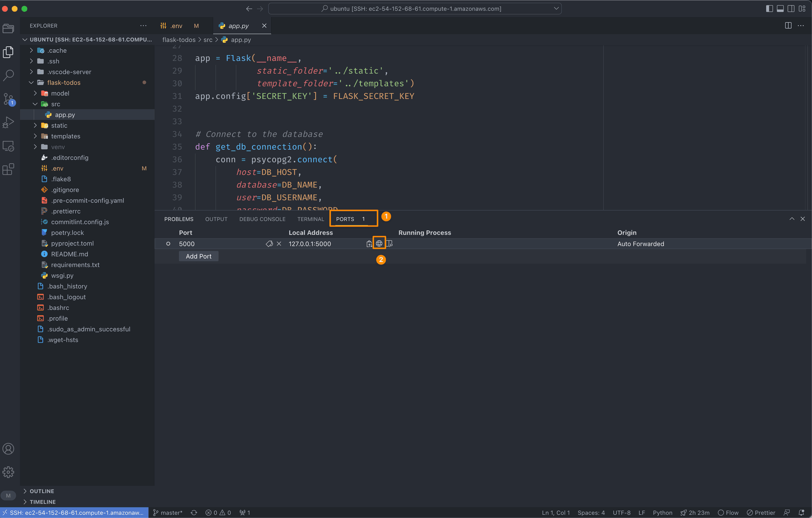812x518 pixels.
Task: Toggle the secondary side bar layout button
Action: 791,8
